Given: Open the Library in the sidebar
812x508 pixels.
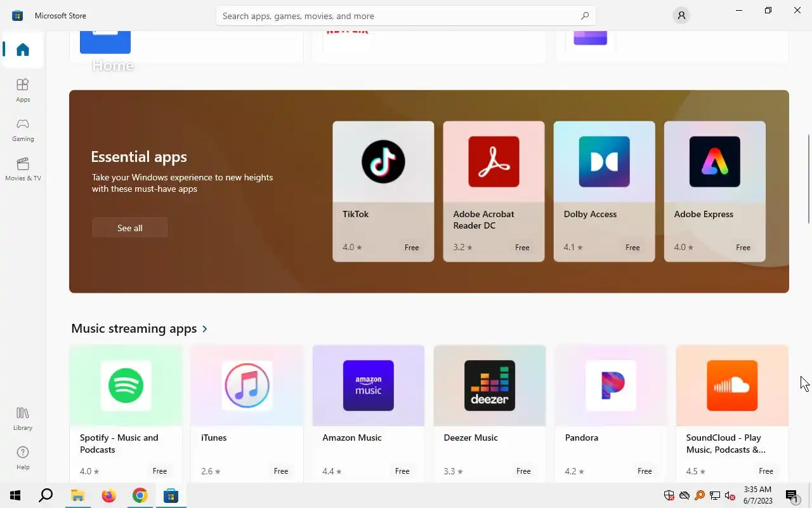Looking at the screenshot, I should pos(23,418).
